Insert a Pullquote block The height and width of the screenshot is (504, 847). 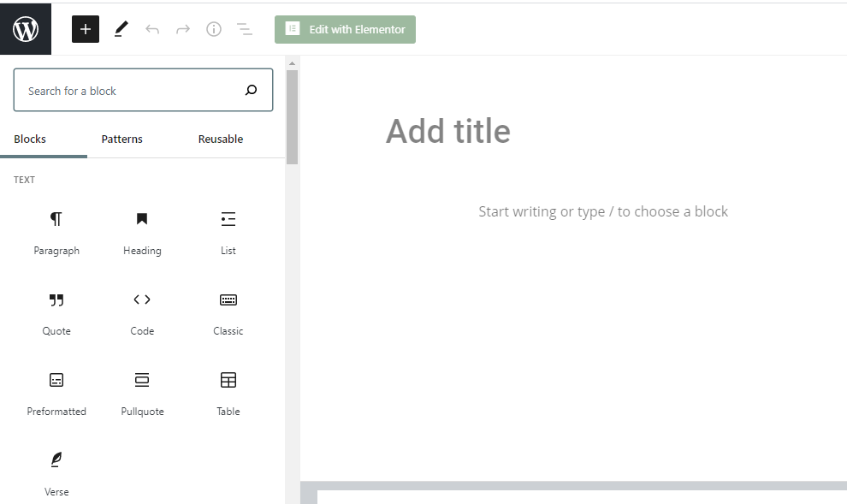(x=142, y=394)
